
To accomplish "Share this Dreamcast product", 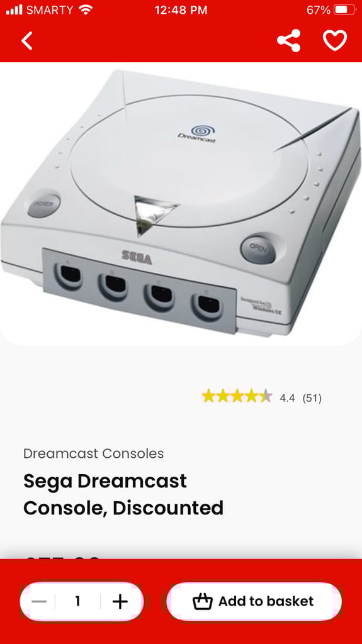I will pyautogui.click(x=289, y=41).
